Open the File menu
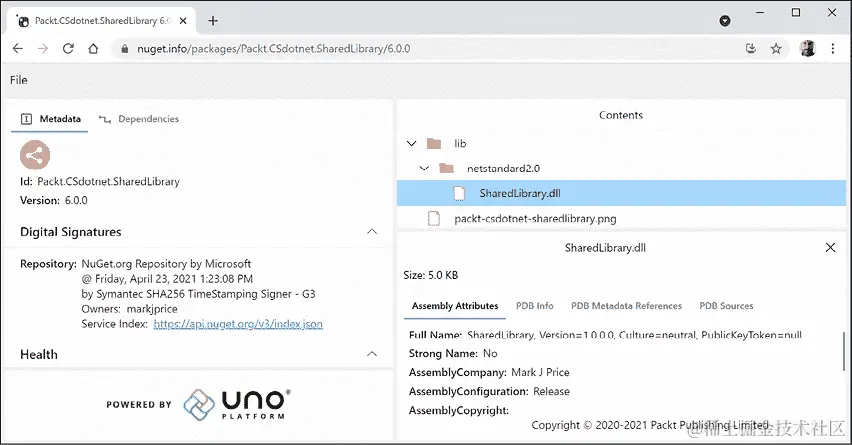This screenshot has width=852, height=445. coord(18,80)
